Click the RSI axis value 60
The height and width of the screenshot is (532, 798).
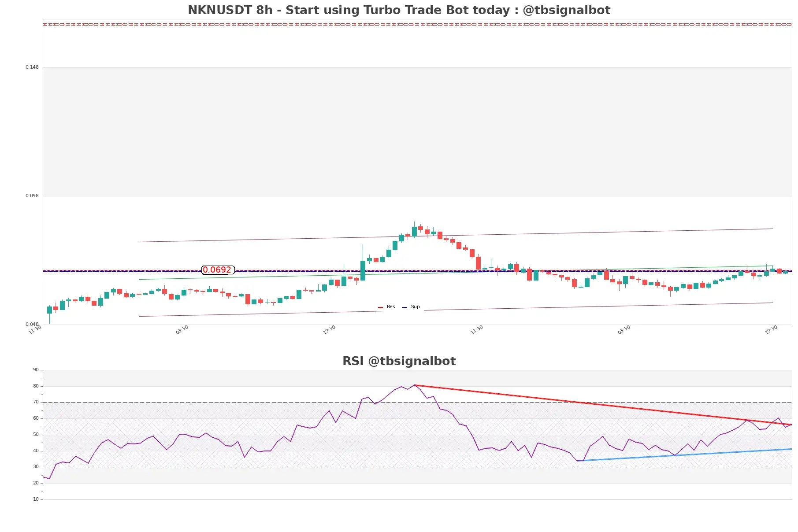[x=36, y=418]
